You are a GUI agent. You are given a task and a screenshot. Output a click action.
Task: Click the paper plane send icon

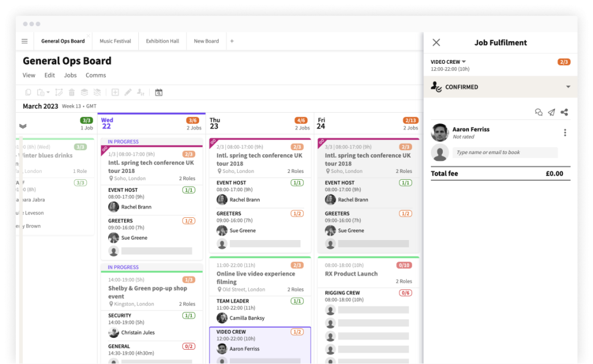[x=551, y=113]
